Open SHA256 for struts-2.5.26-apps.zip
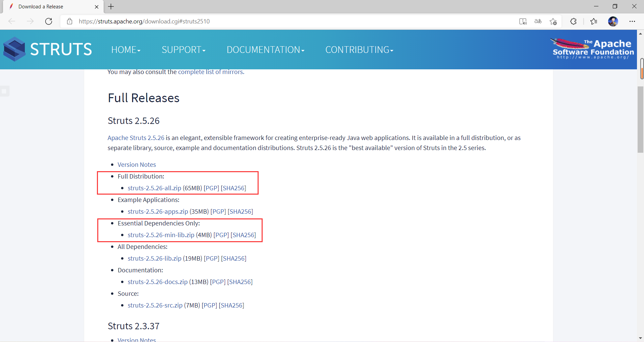644x342 pixels. point(240,211)
